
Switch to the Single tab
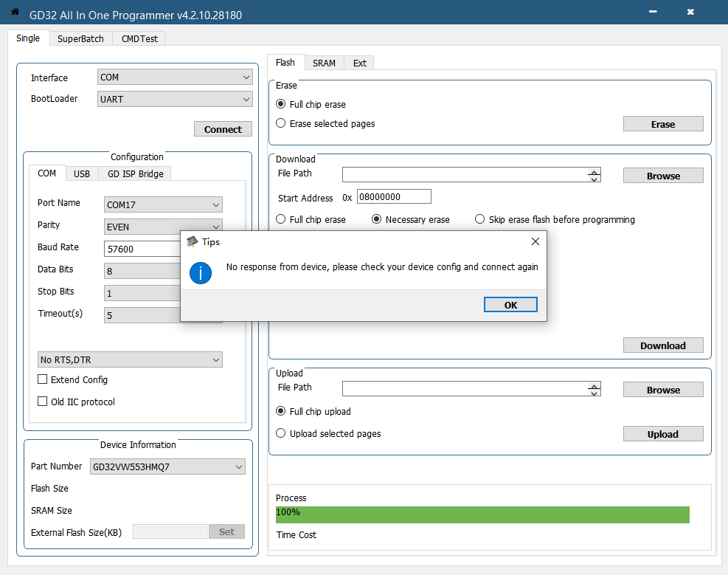[28, 38]
